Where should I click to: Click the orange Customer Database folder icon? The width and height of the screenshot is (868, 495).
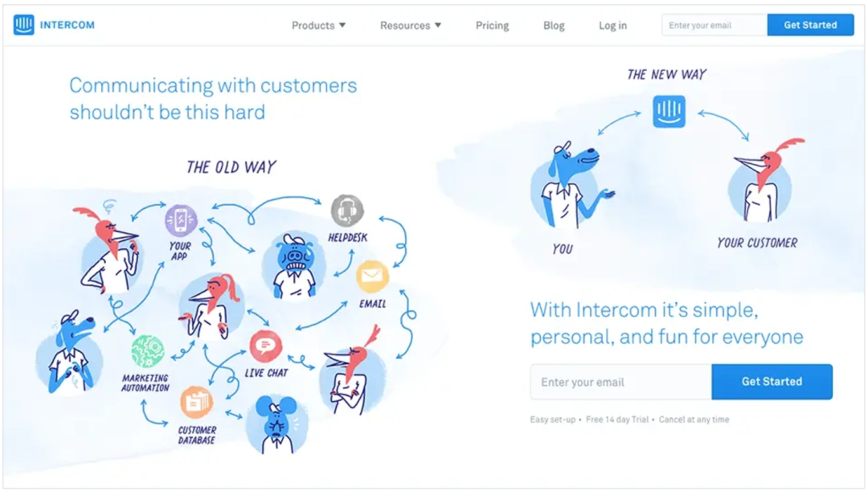click(197, 403)
